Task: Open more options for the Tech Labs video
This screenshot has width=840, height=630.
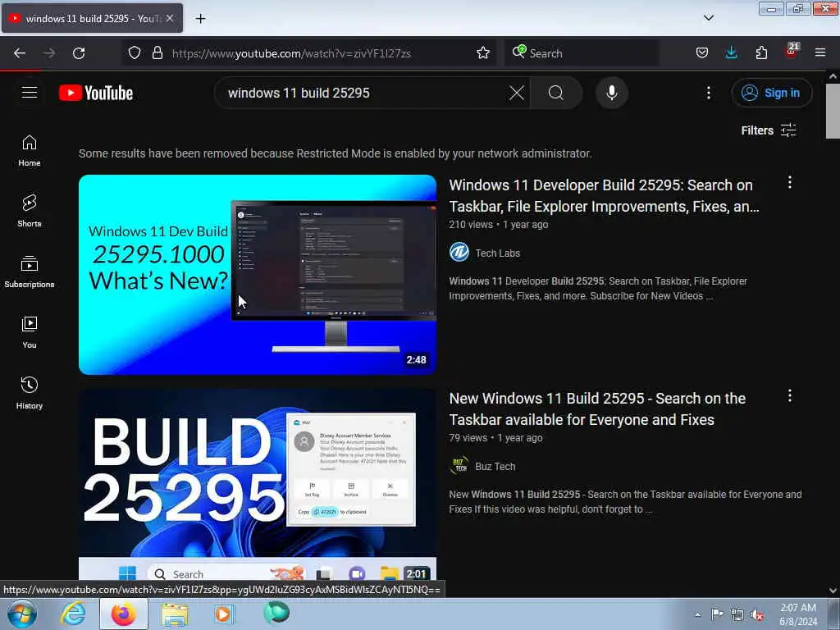Action: (x=790, y=183)
